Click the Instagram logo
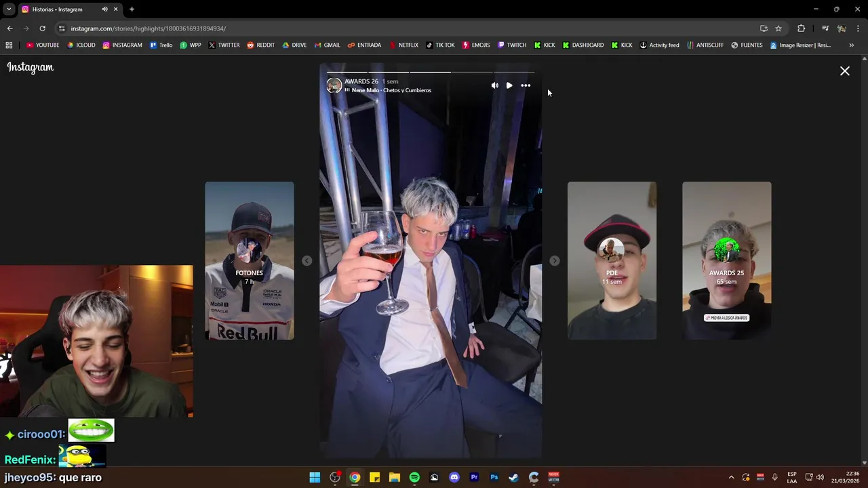Image resolution: width=868 pixels, height=488 pixels. (31, 67)
